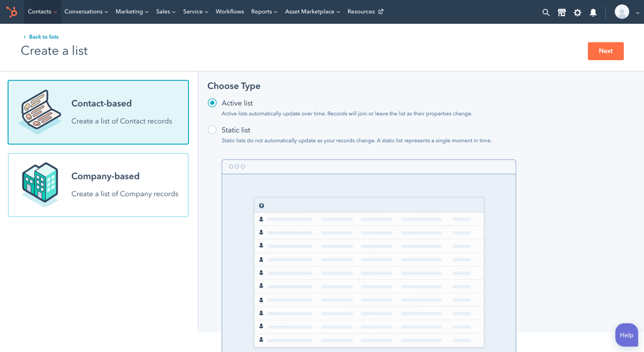Open the Workflows menu item
The width and height of the screenshot is (644, 352).
[x=230, y=12]
